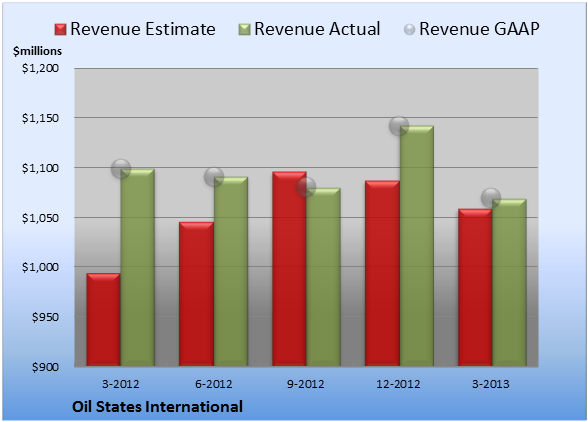
Task: Click the red Revenue Estimate legend swatch
Action: tap(60, 30)
